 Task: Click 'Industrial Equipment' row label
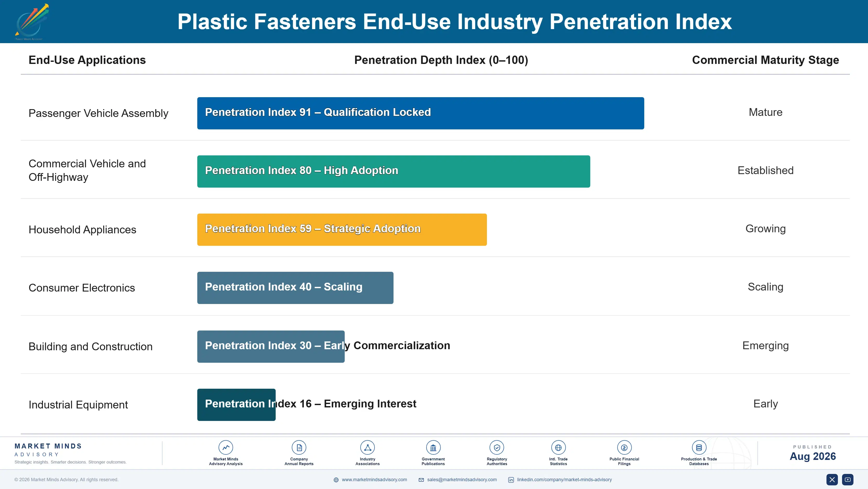point(78,405)
